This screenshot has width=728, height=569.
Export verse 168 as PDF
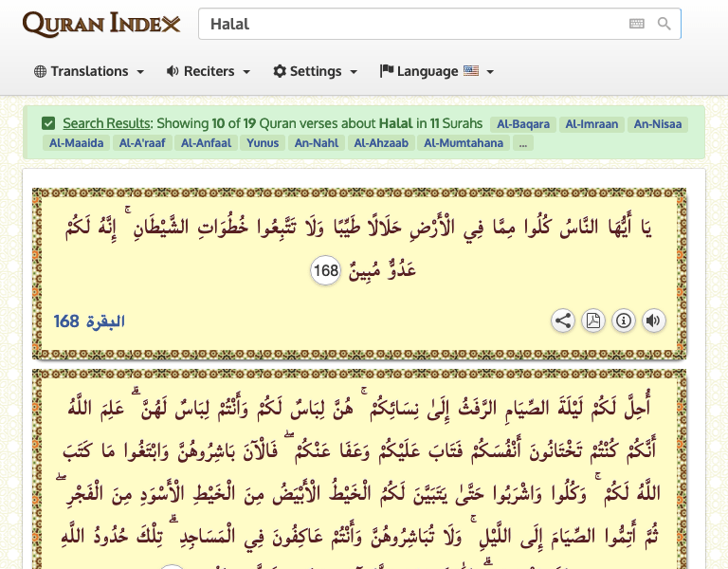tap(593, 321)
